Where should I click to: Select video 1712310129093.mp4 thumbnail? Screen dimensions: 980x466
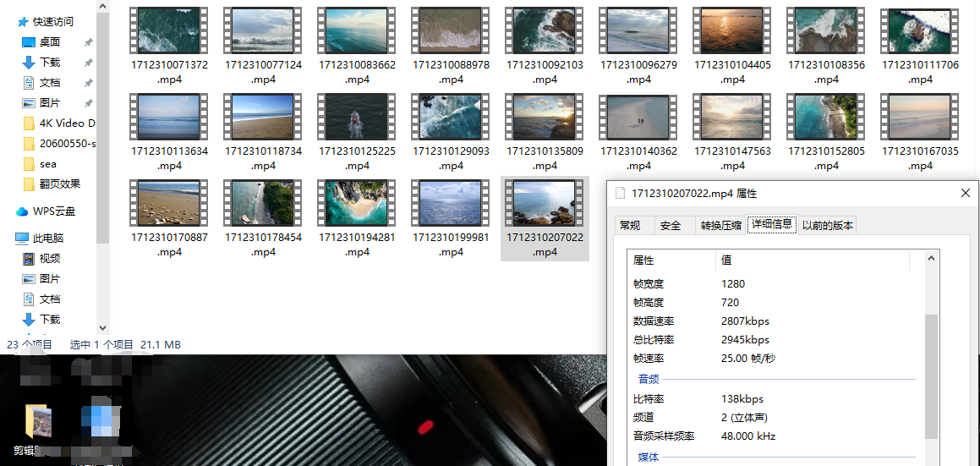pos(450,117)
